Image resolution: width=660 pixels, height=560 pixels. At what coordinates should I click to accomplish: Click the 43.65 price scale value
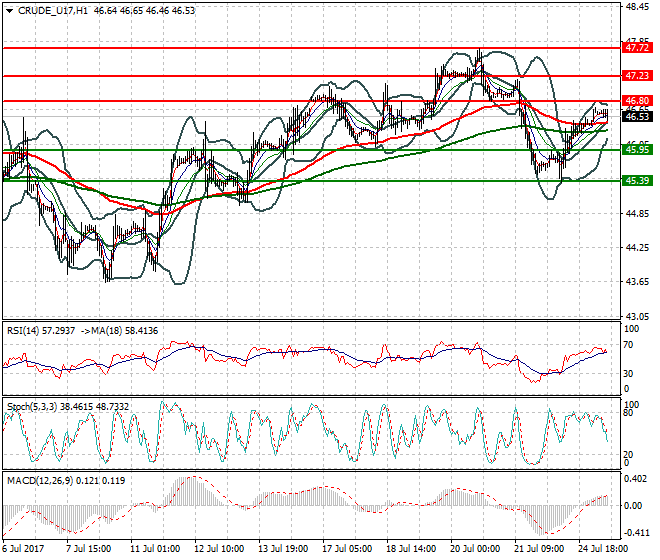pyautogui.click(x=637, y=282)
